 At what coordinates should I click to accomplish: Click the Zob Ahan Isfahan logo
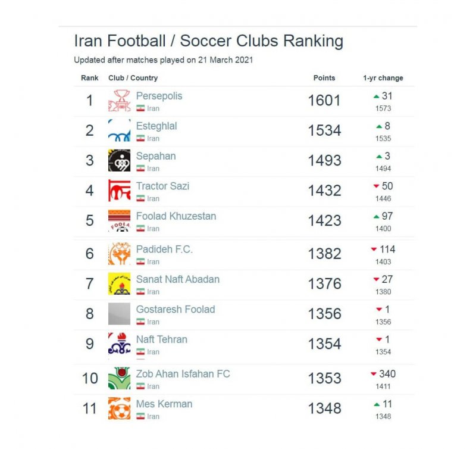119,378
